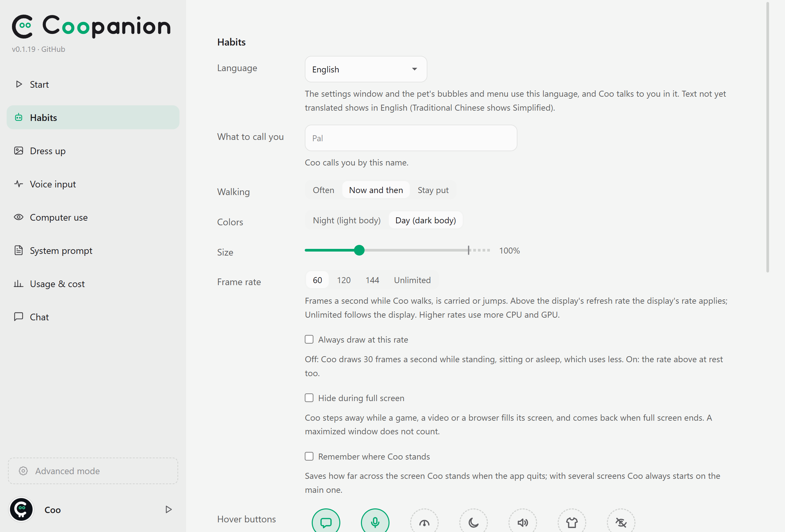This screenshot has height=532, width=785.
Task: Open the Language dropdown
Action: pyautogui.click(x=366, y=69)
